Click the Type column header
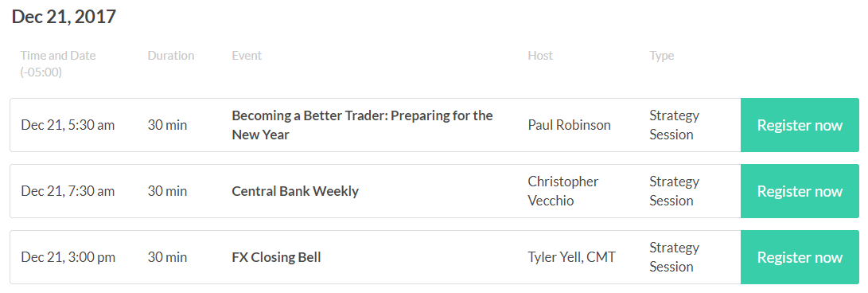Viewport: 868px width, 293px height. [x=661, y=56]
